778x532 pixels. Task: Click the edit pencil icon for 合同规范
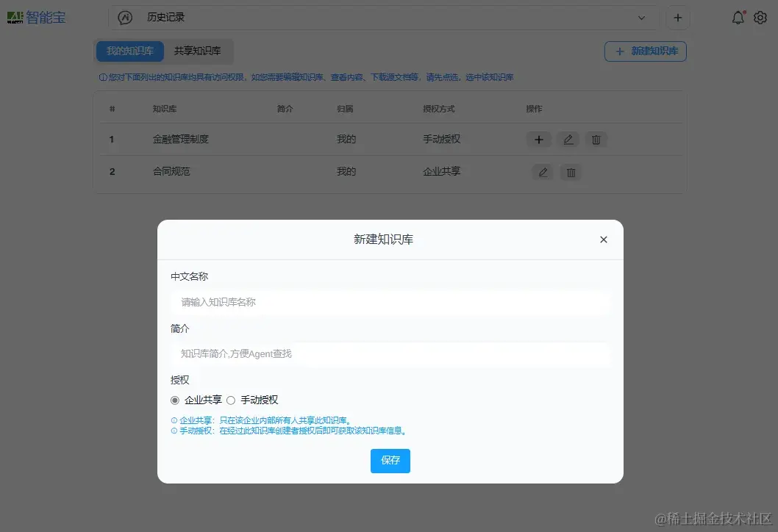coord(542,172)
